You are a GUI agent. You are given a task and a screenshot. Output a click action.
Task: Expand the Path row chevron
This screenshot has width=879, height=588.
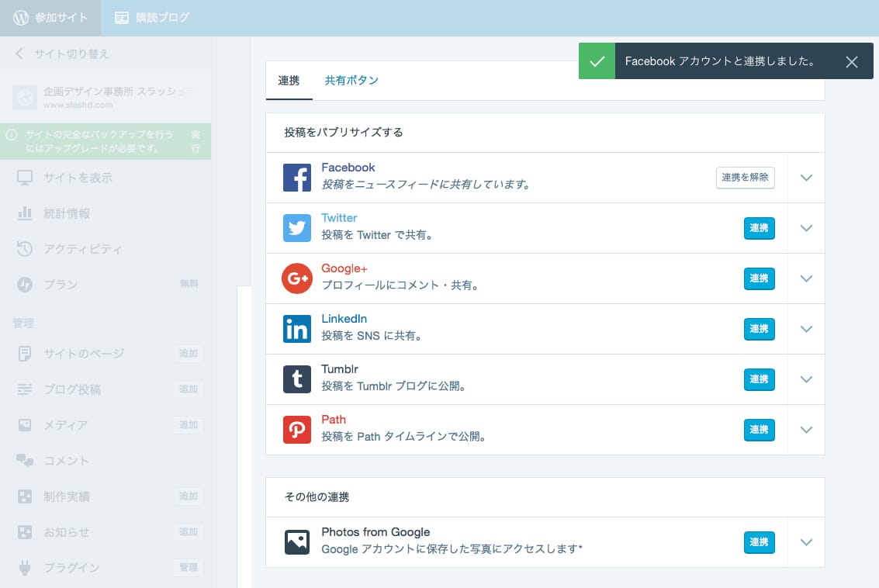click(x=806, y=430)
